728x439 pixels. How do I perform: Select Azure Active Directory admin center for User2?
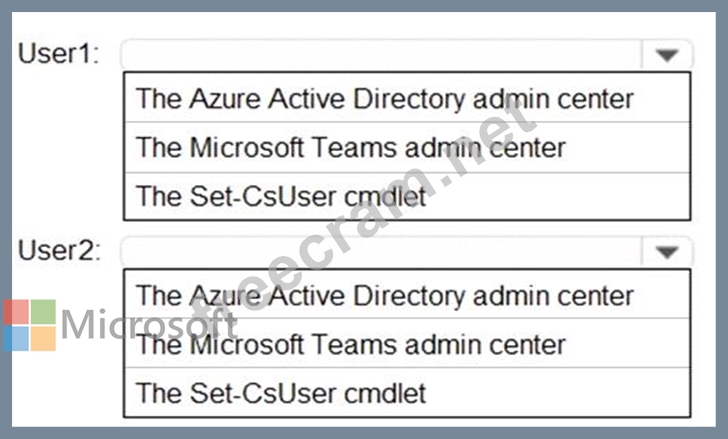coord(385,295)
